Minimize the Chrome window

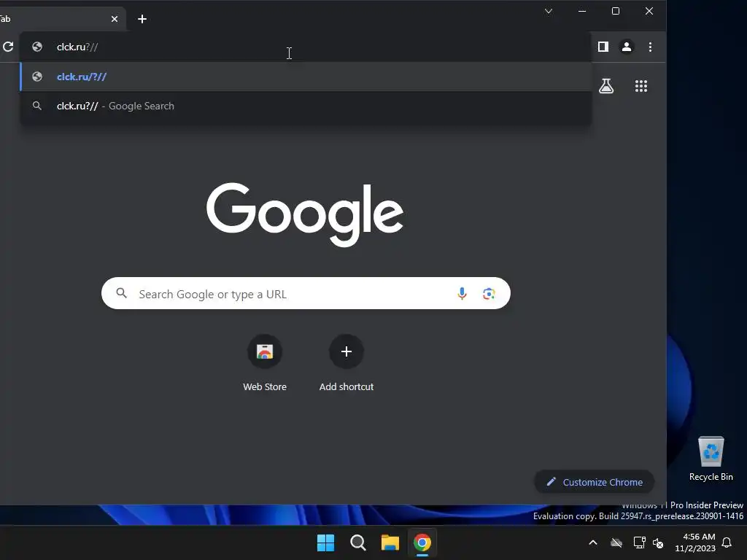(x=582, y=11)
